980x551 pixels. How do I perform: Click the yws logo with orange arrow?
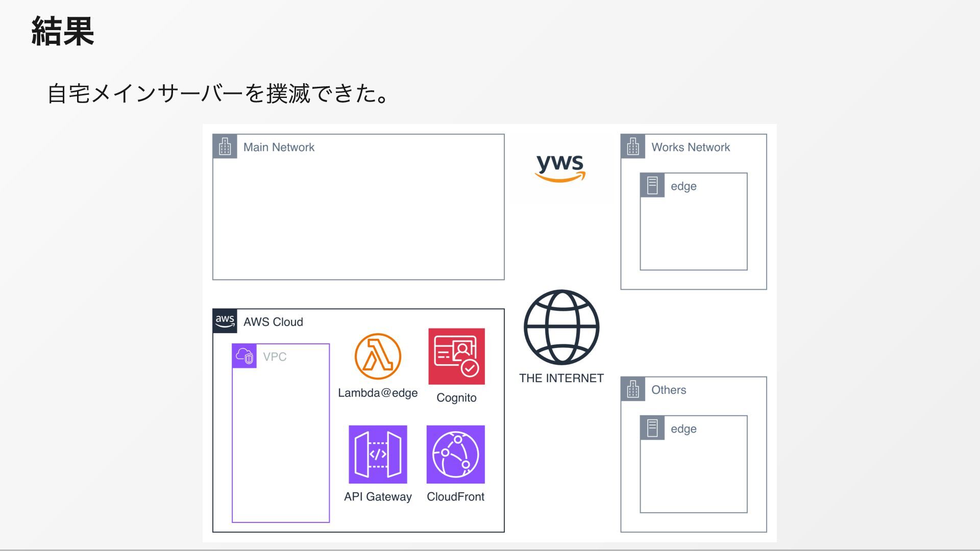click(x=560, y=167)
